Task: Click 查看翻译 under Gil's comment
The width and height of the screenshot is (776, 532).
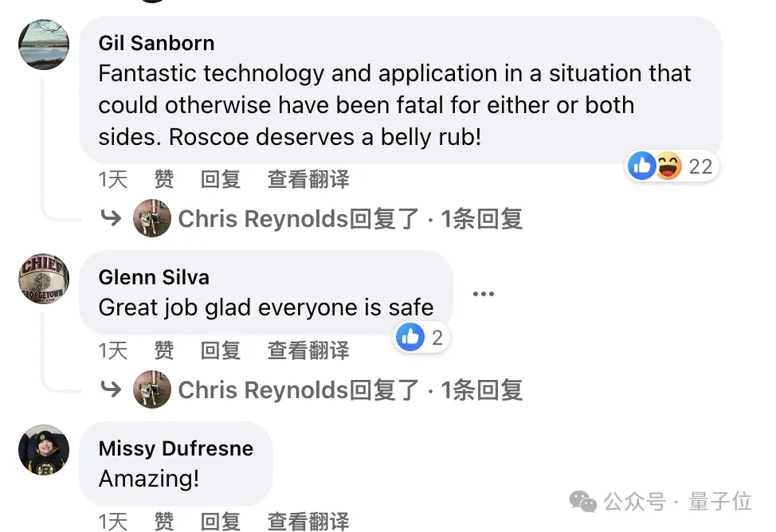Action: click(x=308, y=180)
